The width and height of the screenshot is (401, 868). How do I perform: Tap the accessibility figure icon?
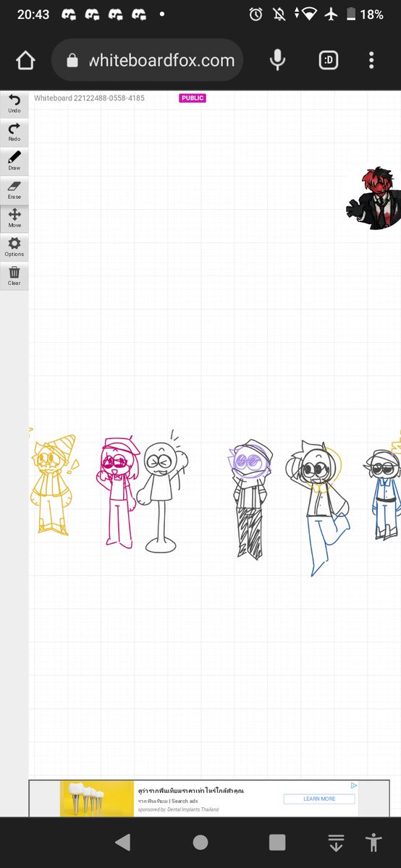pyautogui.click(x=373, y=842)
